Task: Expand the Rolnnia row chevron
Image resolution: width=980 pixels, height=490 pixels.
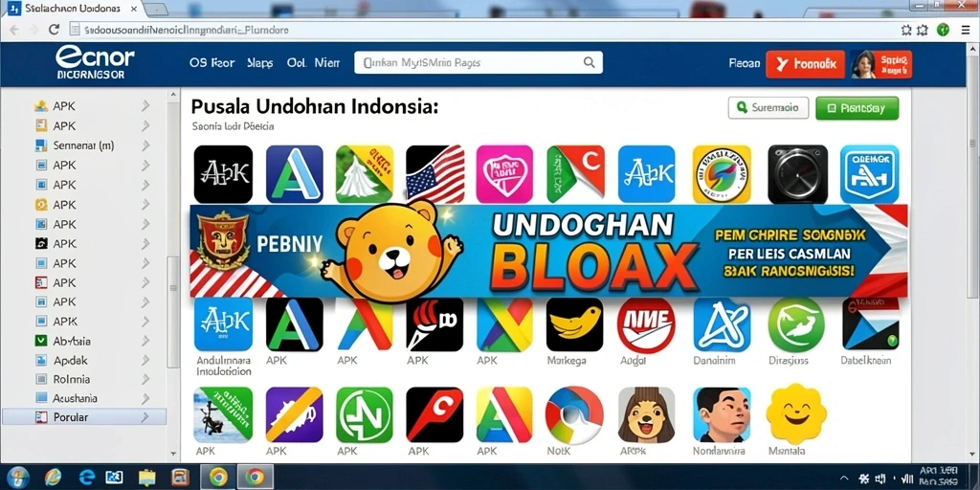Action: point(145,379)
